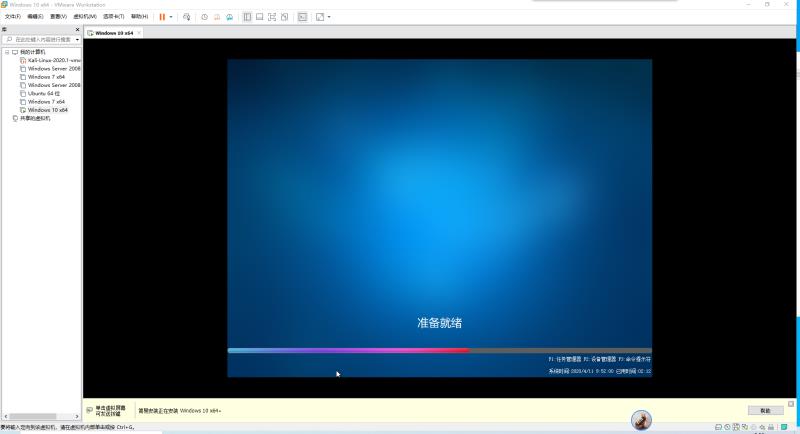Open the library search dropdown arrow

tap(77, 39)
